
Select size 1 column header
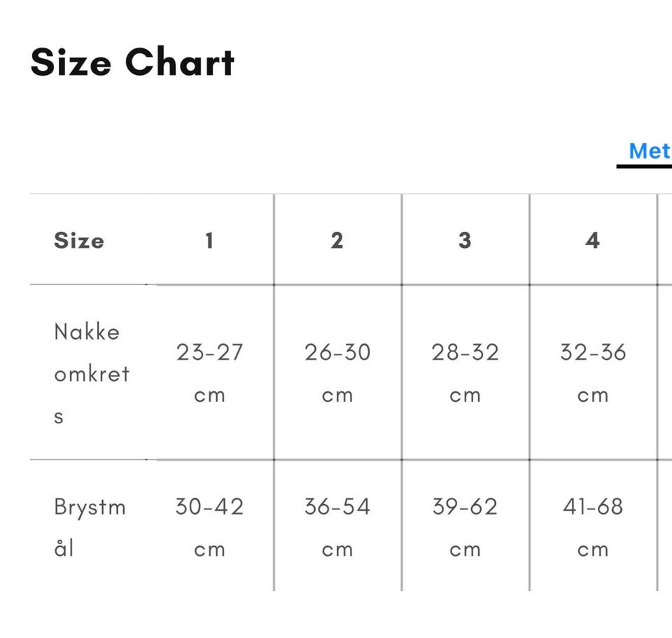tap(209, 240)
